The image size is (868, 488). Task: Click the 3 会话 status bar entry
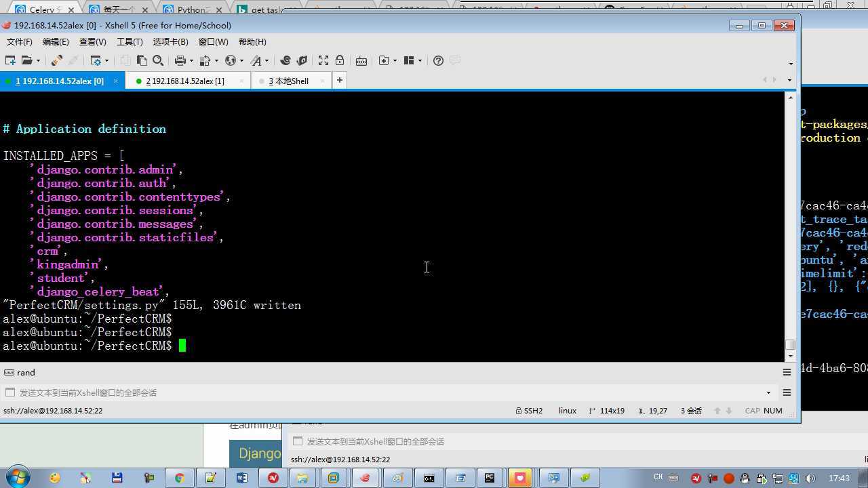pos(691,411)
